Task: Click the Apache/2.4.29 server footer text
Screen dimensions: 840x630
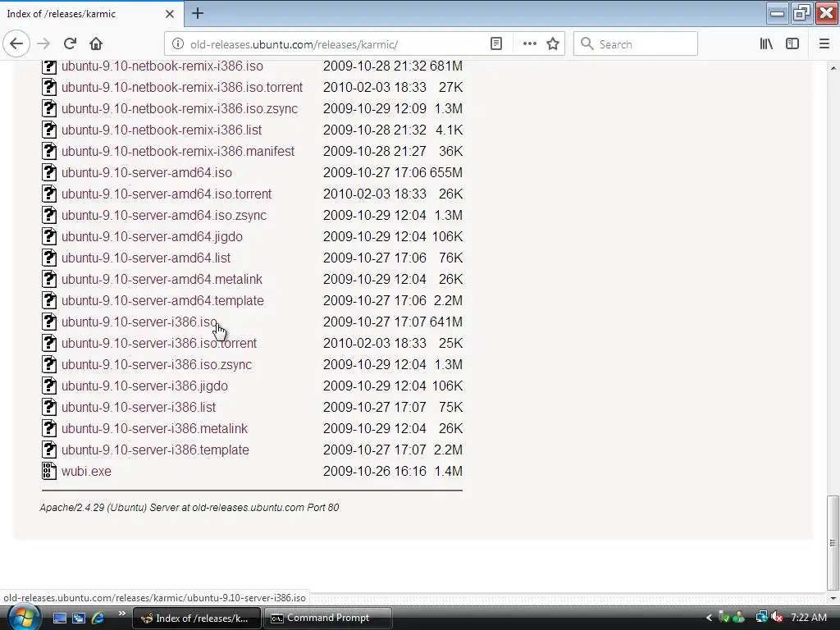Action: tap(189, 507)
